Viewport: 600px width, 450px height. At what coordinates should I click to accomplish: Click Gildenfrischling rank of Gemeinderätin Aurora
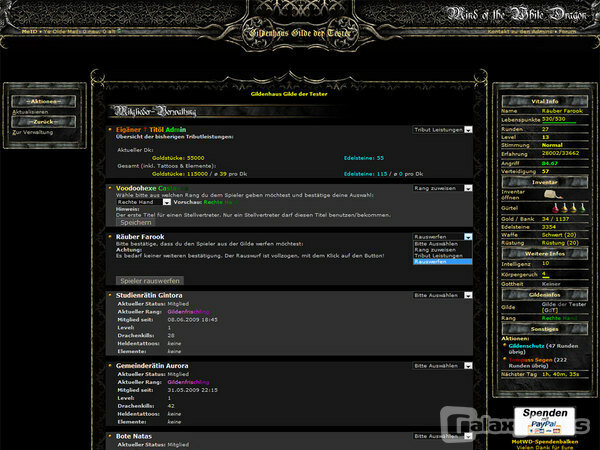click(x=188, y=382)
